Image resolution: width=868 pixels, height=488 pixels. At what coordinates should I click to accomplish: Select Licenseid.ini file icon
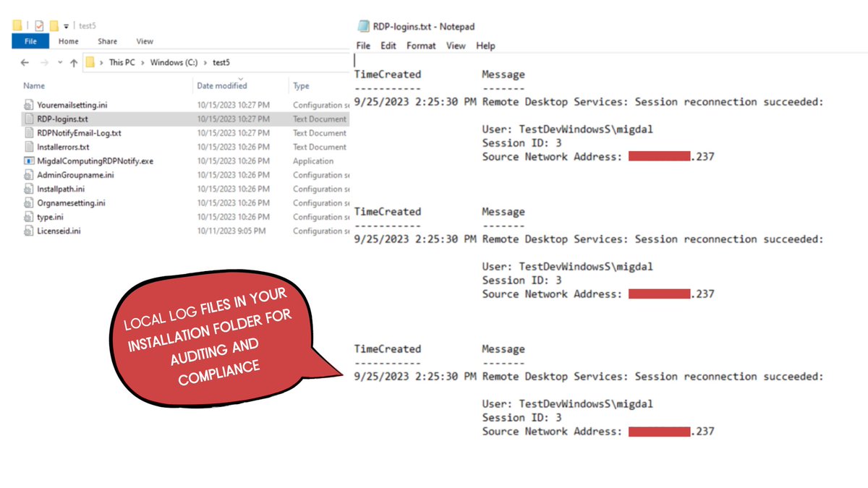[x=29, y=231]
